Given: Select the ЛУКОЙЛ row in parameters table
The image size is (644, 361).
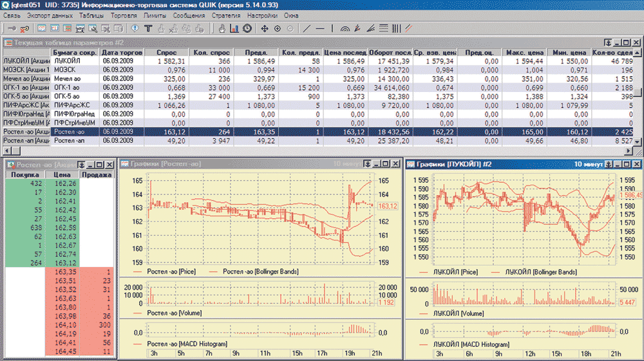Looking at the screenshot, I should click(317, 61).
